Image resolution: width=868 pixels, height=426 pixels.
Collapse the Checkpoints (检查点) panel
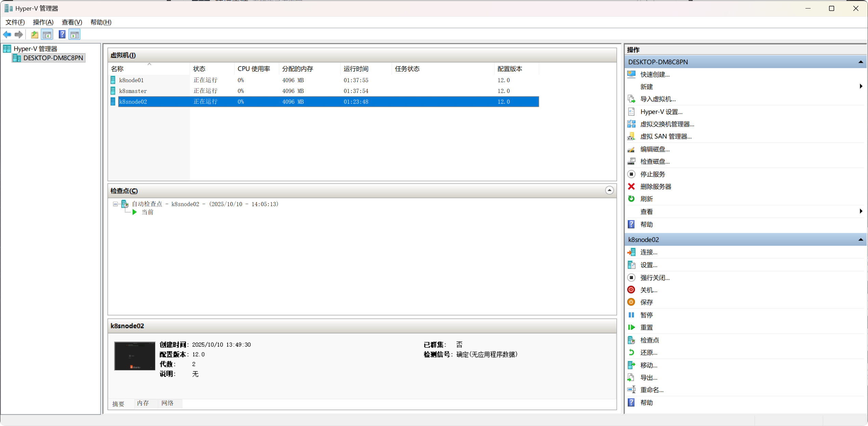tap(609, 190)
